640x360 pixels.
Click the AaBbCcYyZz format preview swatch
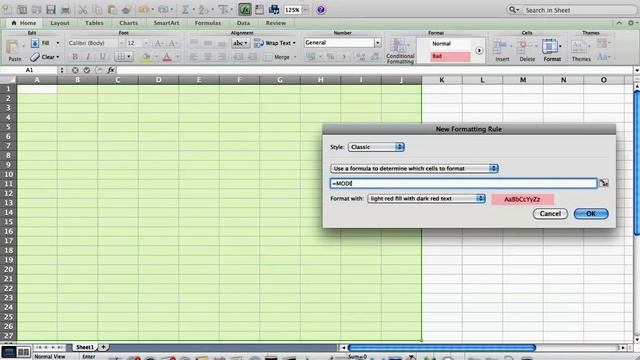click(x=522, y=199)
